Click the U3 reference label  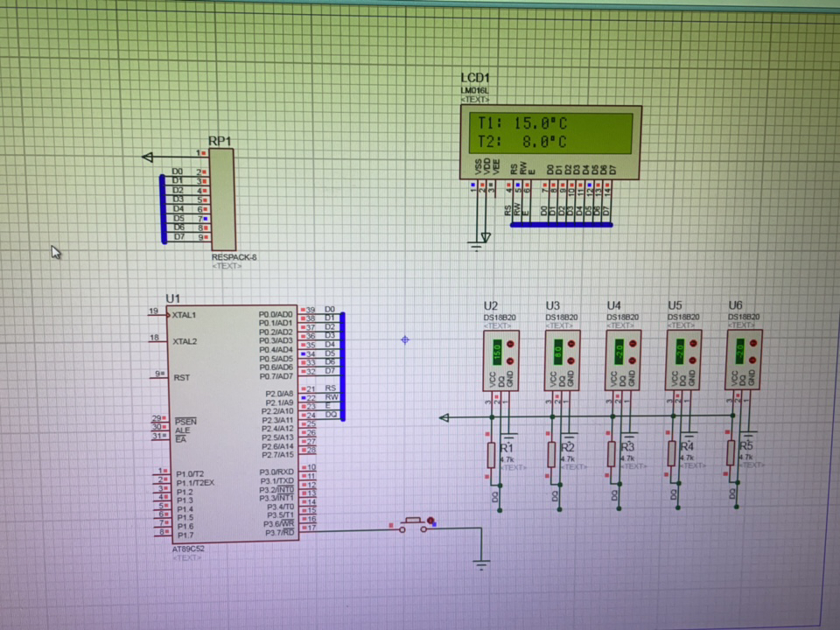pyautogui.click(x=553, y=305)
